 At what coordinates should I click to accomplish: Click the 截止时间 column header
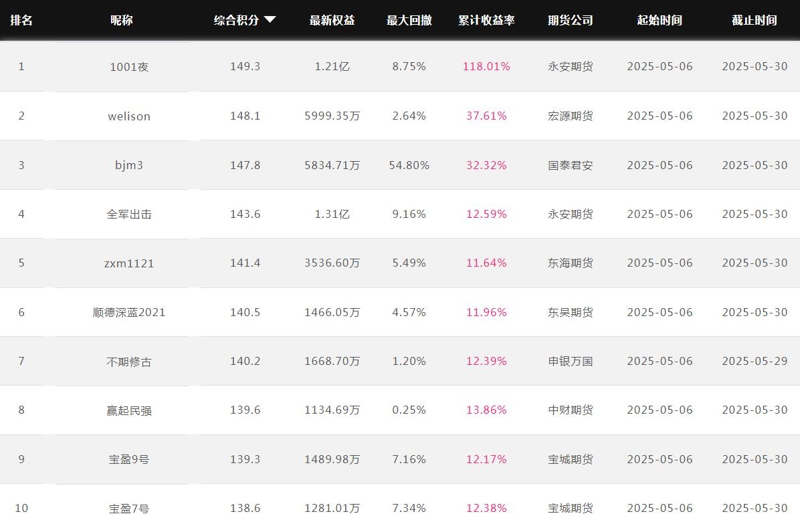[x=755, y=20]
